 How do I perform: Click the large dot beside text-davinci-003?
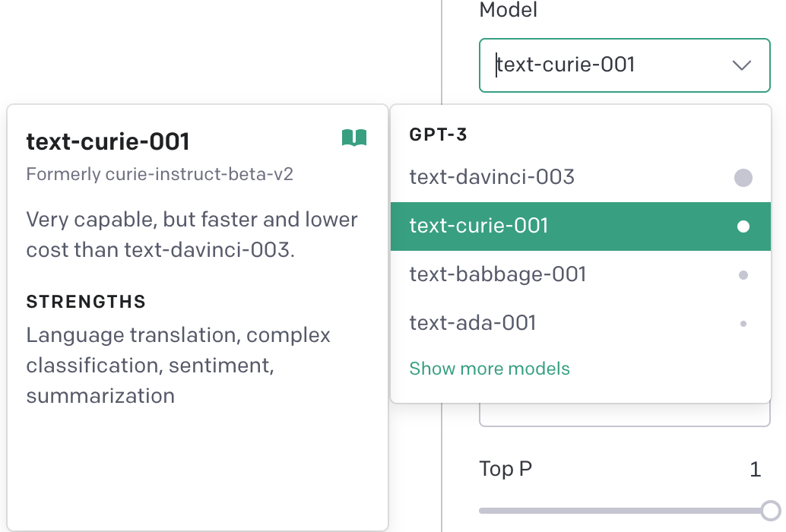tap(743, 178)
